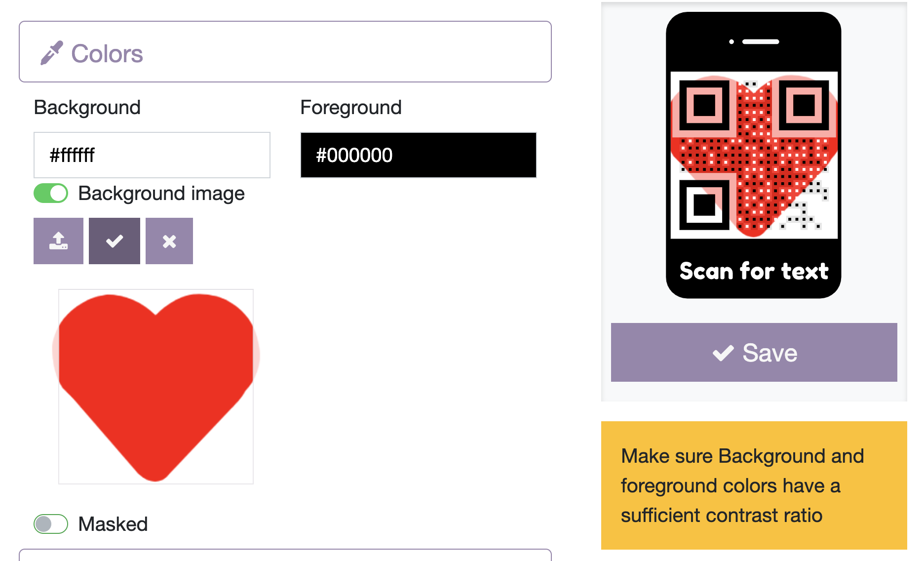
Task: Click the "Scan for text" caption
Action: pyautogui.click(x=754, y=271)
